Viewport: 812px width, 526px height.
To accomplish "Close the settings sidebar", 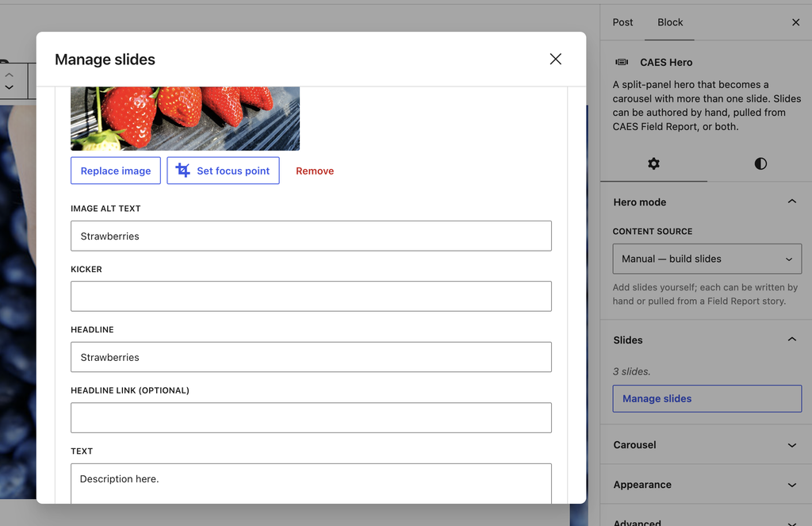I will (x=795, y=22).
